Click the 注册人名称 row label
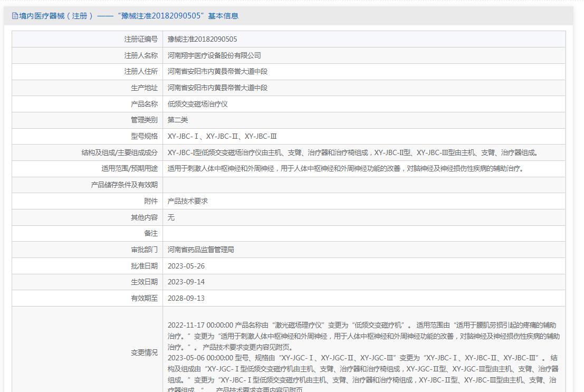The height and width of the screenshot is (392, 584). click(141, 55)
